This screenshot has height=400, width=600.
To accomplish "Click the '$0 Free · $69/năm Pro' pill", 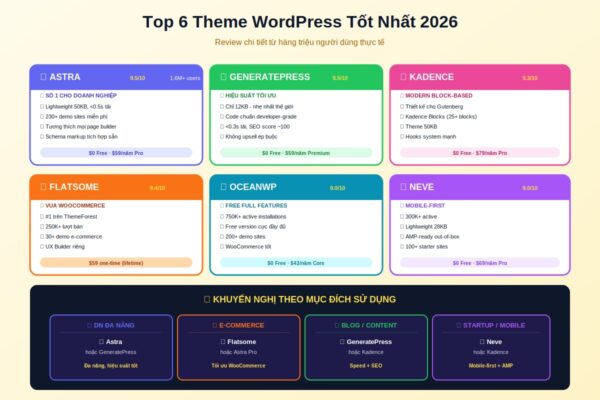I will click(480, 263).
